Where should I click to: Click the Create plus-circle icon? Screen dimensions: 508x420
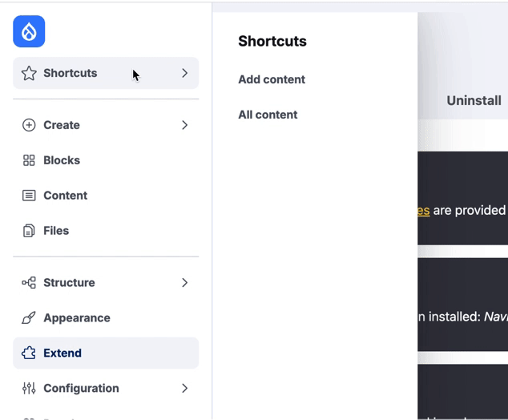click(29, 125)
